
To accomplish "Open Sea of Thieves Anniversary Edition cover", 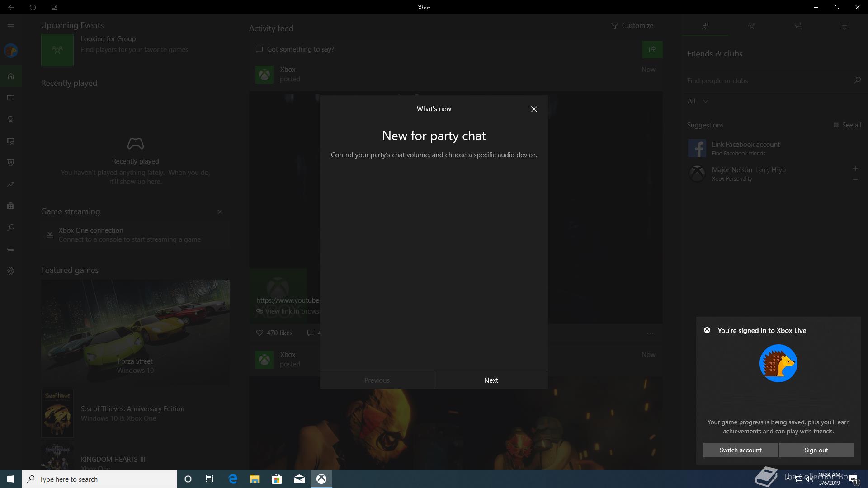I will point(57,413).
